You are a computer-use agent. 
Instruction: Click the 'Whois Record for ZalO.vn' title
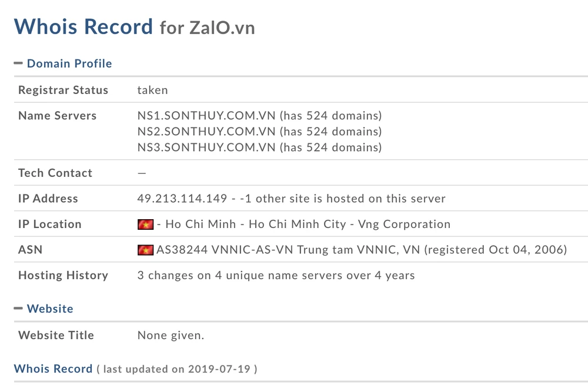pyautogui.click(x=134, y=27)
